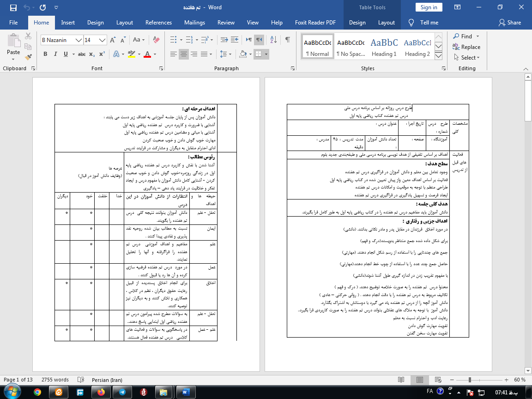Toggle Show/Hide paragraph marks
The height and width of the screenshot is (399, 532).
pos(287,40)
